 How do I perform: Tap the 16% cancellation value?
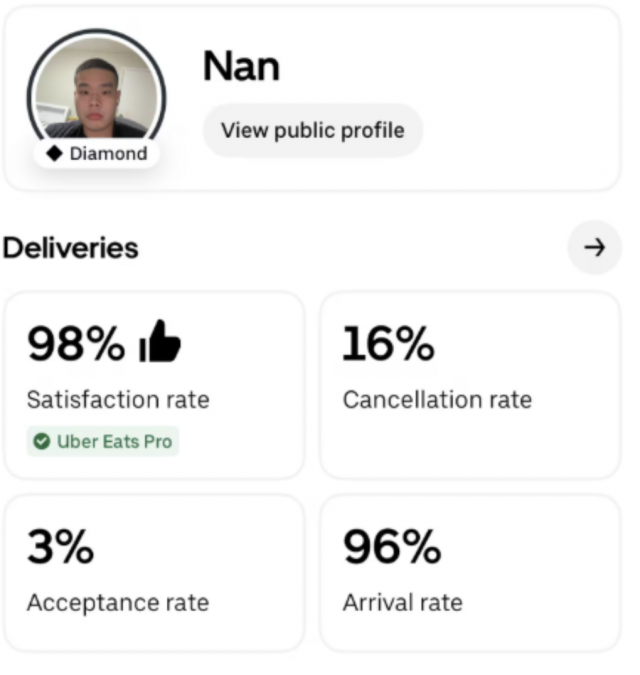388,344
